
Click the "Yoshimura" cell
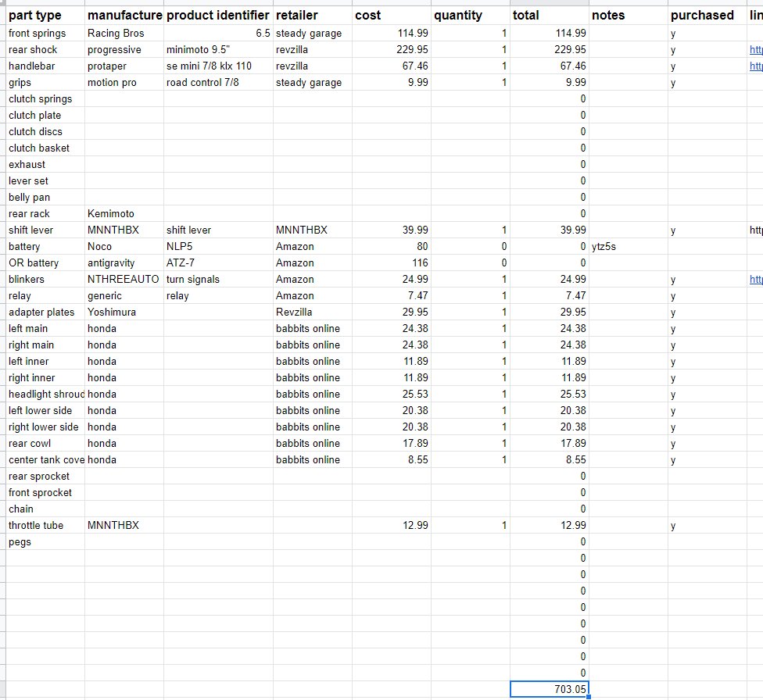click(124, 312)
